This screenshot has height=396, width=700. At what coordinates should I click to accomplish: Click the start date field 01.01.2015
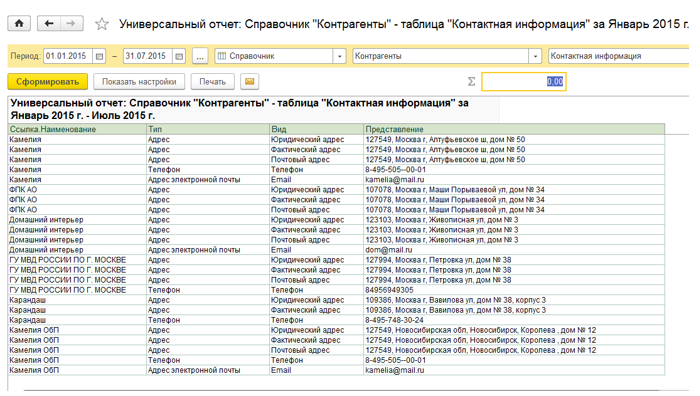(x=68, y=56)
